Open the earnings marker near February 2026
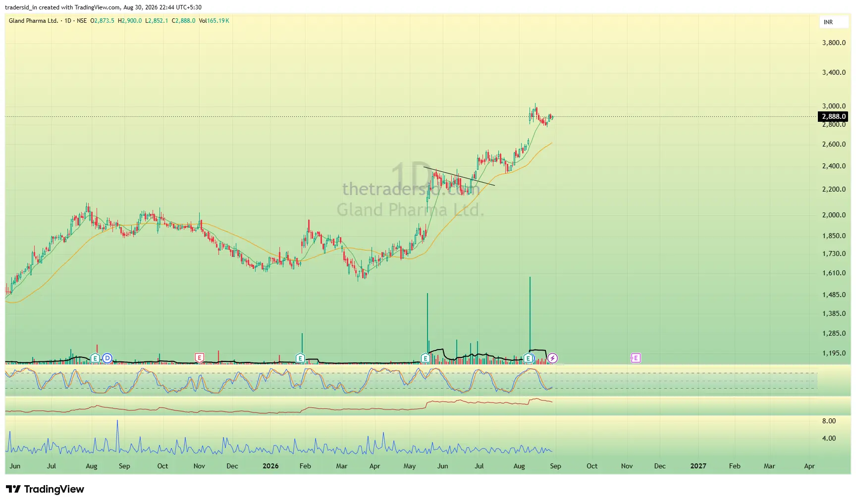This screenshot has width=856, height=504. tap(300, 358)
